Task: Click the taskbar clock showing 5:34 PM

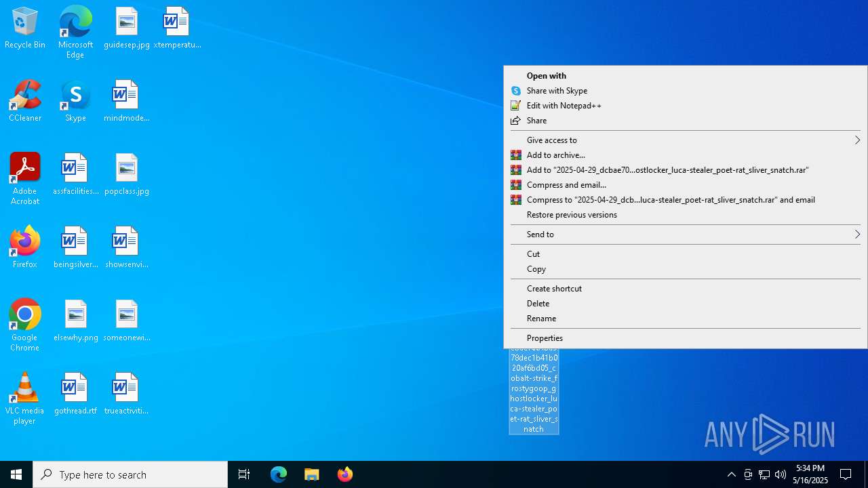Action: click(x=810, y=474)
